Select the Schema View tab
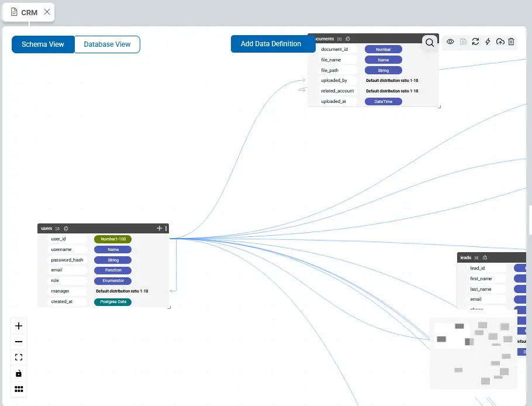 coord(43,44)
